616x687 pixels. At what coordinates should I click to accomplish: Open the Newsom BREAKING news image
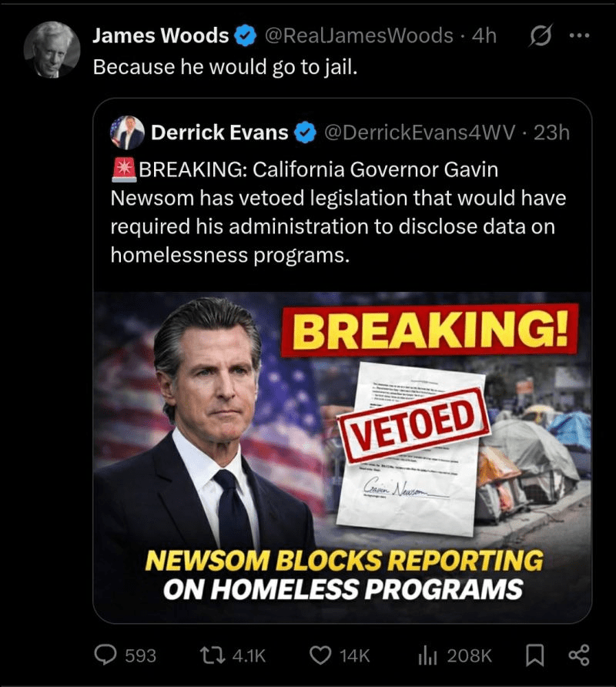(x=343, y=457)
